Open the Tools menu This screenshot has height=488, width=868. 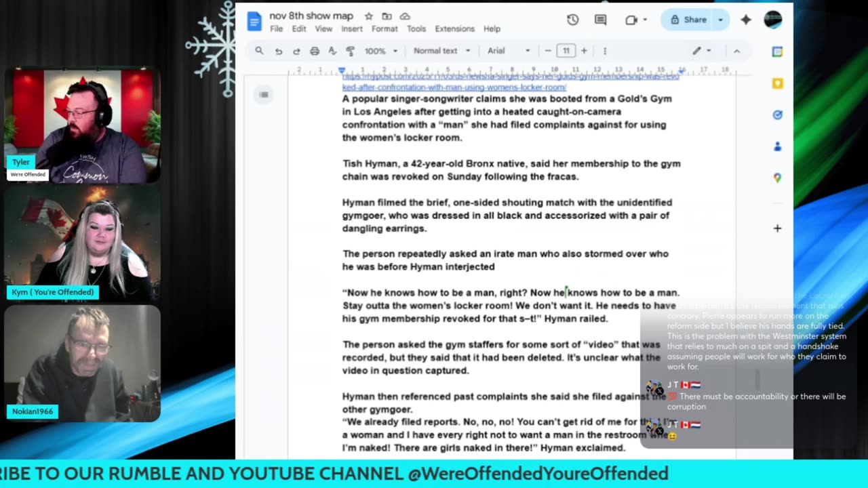416,29
